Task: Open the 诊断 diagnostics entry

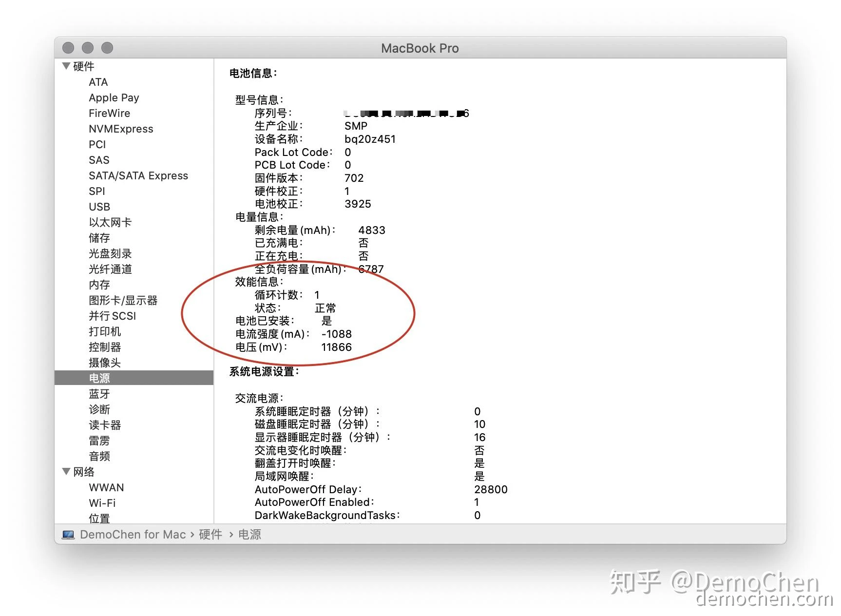Action: pyautogui.click(x=99, y=409)
